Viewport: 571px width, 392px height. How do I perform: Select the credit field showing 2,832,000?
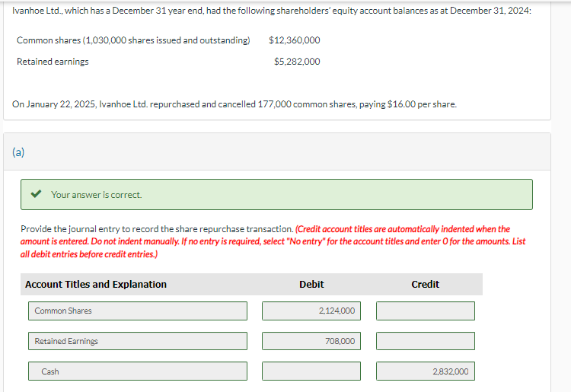426,371
